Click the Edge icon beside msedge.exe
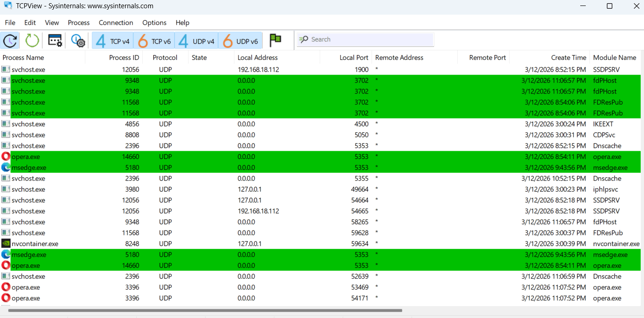This screenshot has width=644, height=318. click(5, 167)
